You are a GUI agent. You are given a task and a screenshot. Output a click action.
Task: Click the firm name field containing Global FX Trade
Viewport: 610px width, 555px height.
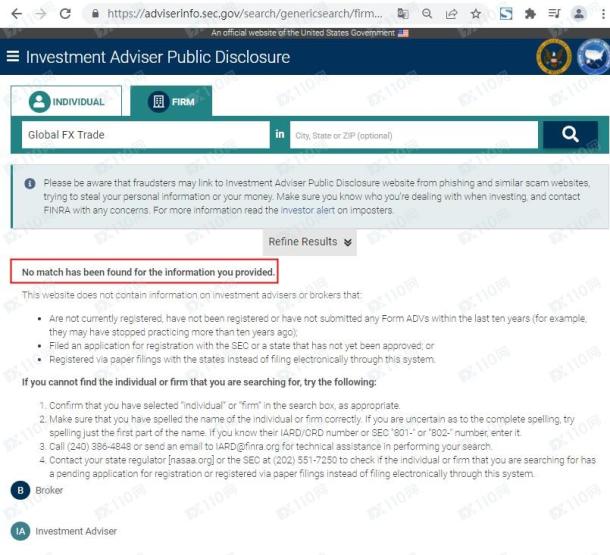click(145, 135)
